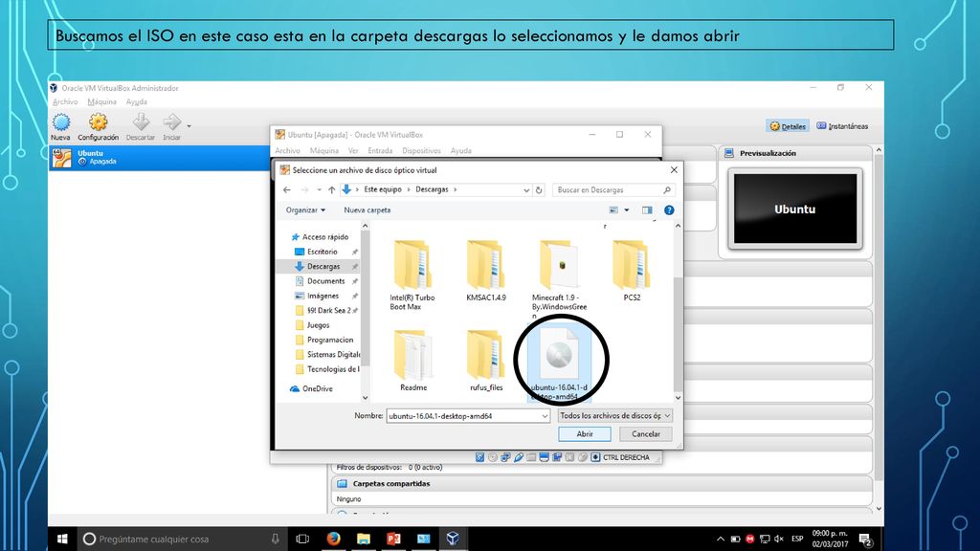Select the Ubuntu VM icon in list
This screenshot has height=551, width=980.
(62, 158)
